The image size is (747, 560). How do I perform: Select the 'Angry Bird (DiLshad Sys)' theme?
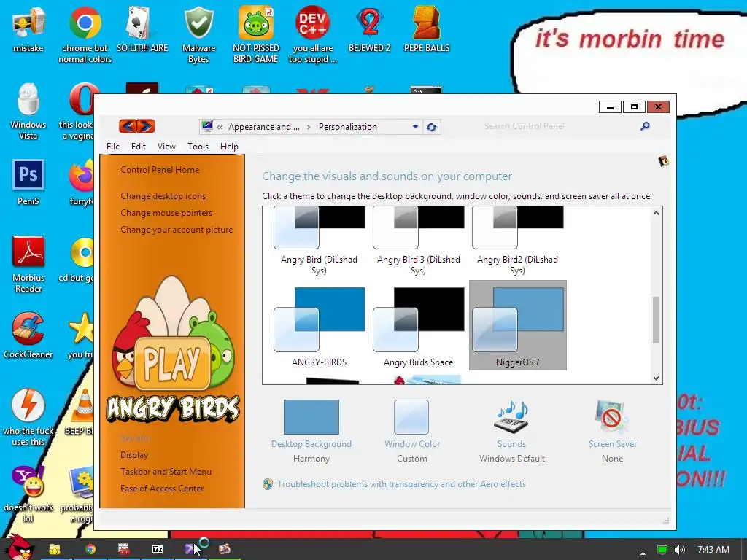[x=319, y=241]
